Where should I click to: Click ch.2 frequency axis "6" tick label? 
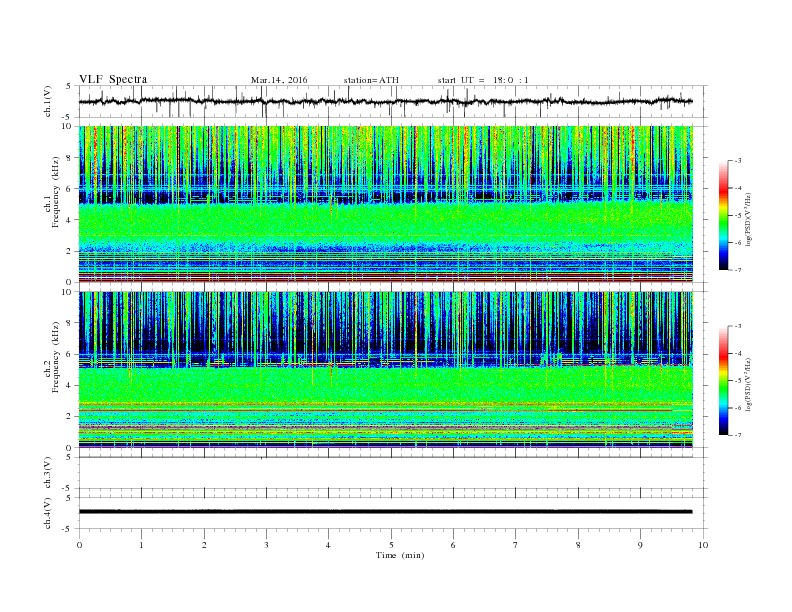[x=69, y=354]
